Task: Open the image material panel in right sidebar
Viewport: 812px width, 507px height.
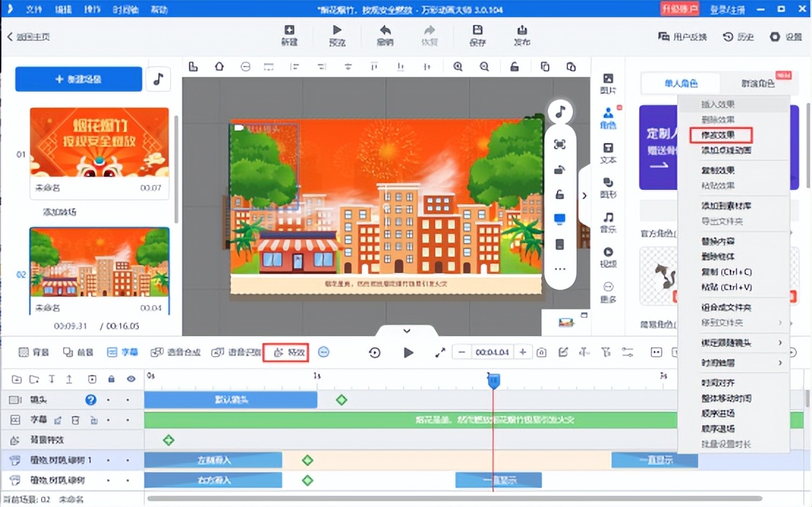Action: pos(607,78)
